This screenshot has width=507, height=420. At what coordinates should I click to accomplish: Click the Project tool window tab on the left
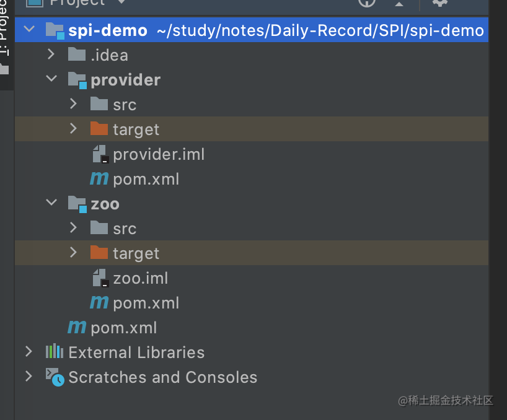point(5,28)
